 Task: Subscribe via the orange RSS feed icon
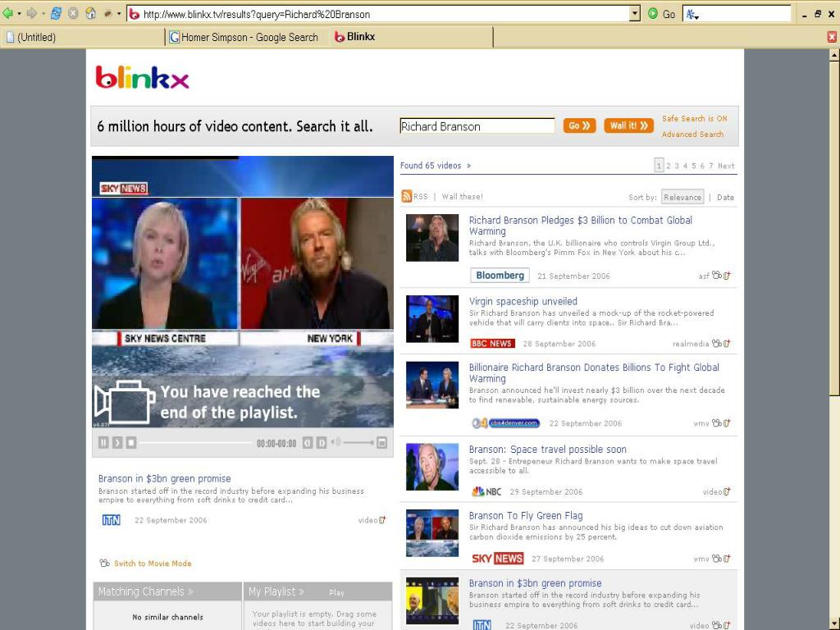pyautogui.click(x=407, y=196)
